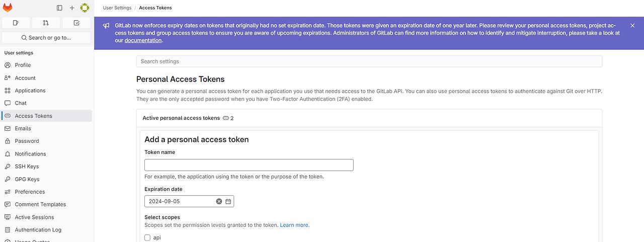The width and height of the screenshot is (644, 242).
Task: Select GPG Keys in sidebar
Action: pos(46,179)
